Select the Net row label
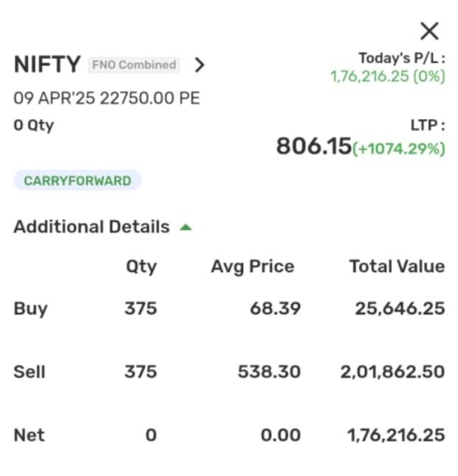The width and height of the screenshot is (458, 476). 29,435
